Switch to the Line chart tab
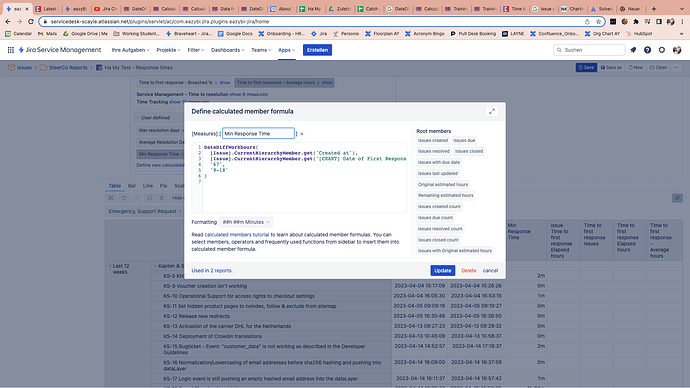This screenshot has height=388, width=690. coord(148,186)
